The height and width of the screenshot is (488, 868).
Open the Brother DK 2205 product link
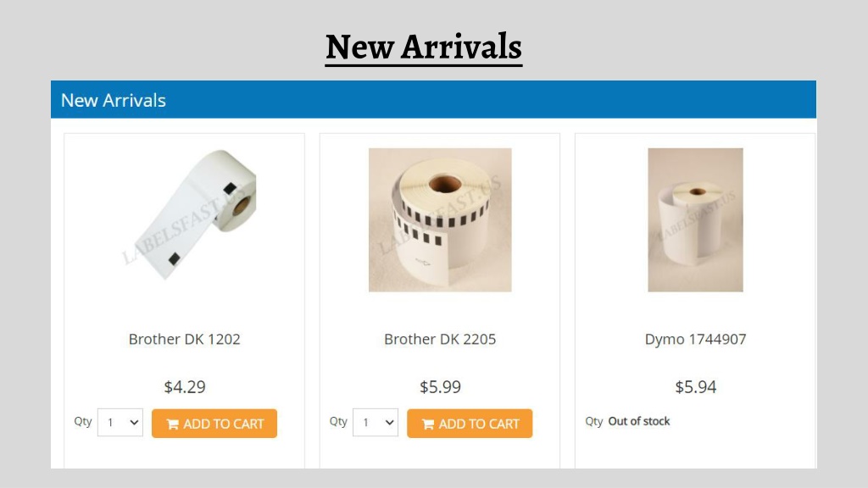tap(440, 339)
